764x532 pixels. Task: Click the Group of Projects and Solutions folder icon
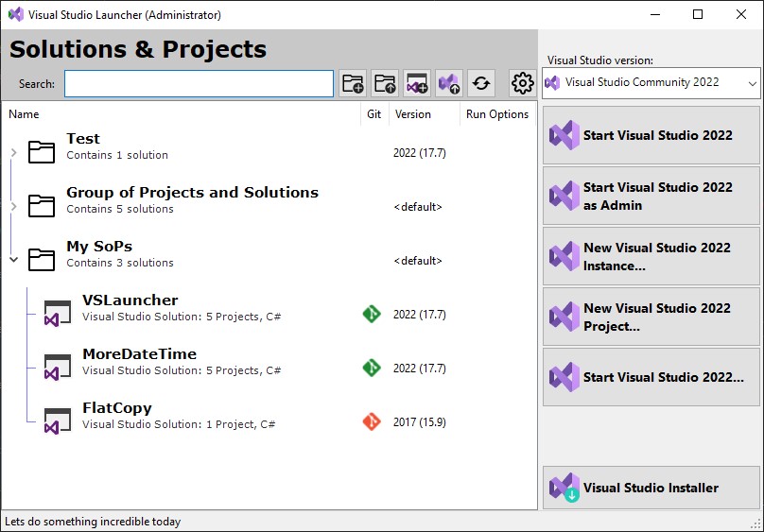tap(42, 205)
